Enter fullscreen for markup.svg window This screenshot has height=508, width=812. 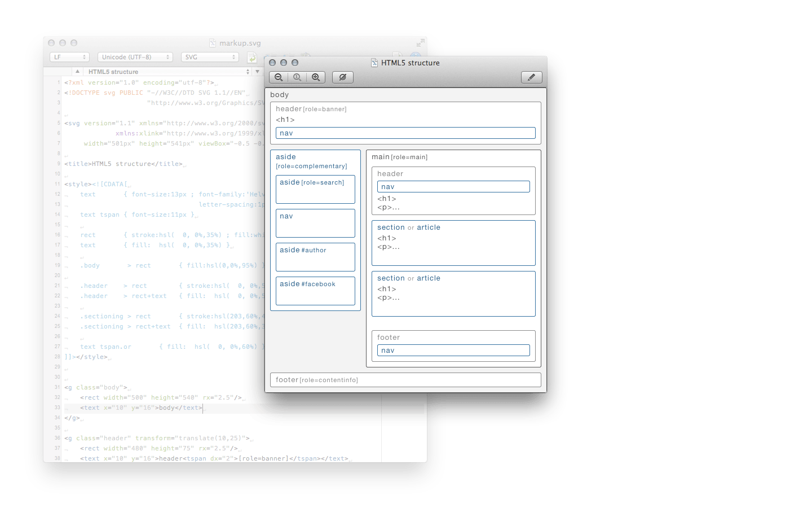point(420,43)
